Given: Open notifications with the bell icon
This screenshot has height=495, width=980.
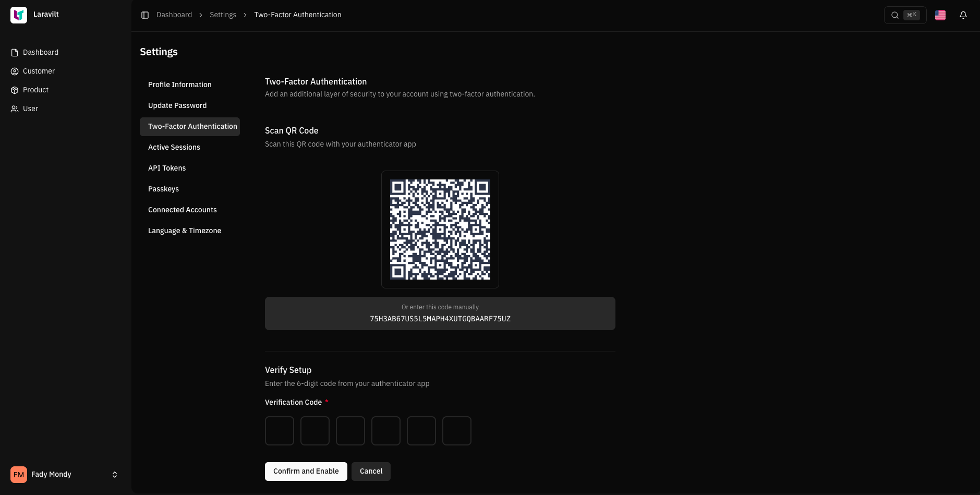Looking at the screenshot, I should click(x=963, y=15).
